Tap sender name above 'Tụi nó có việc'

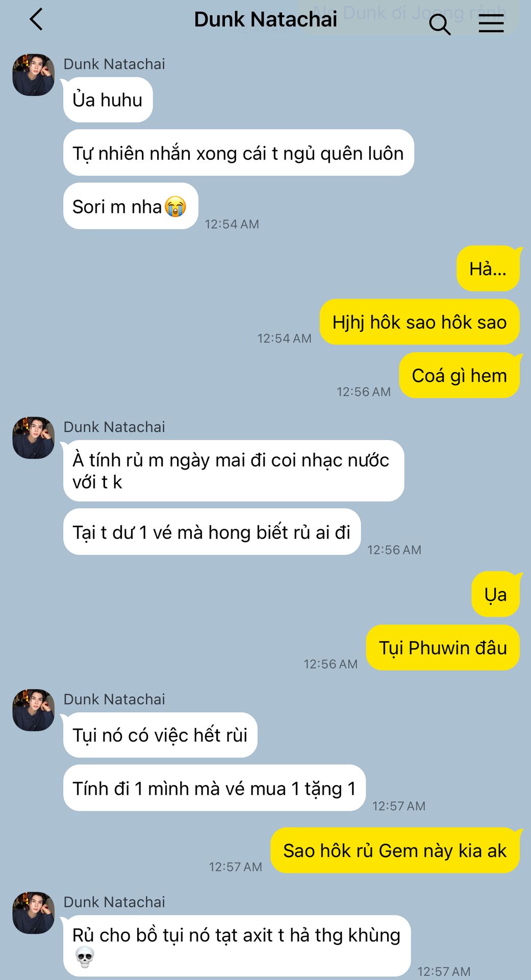[x=114, y=699]
